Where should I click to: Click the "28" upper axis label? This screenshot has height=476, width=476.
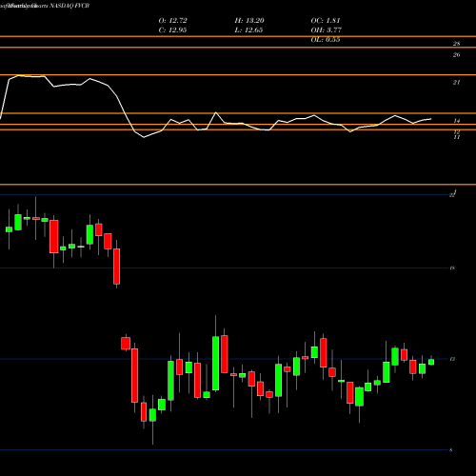(456, 44)
